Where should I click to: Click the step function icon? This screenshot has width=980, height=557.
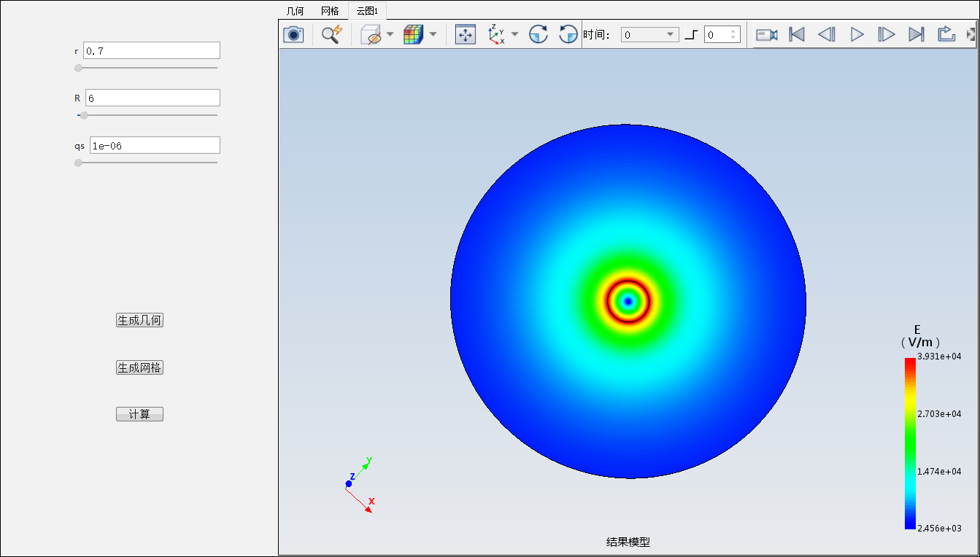point(691,34)
